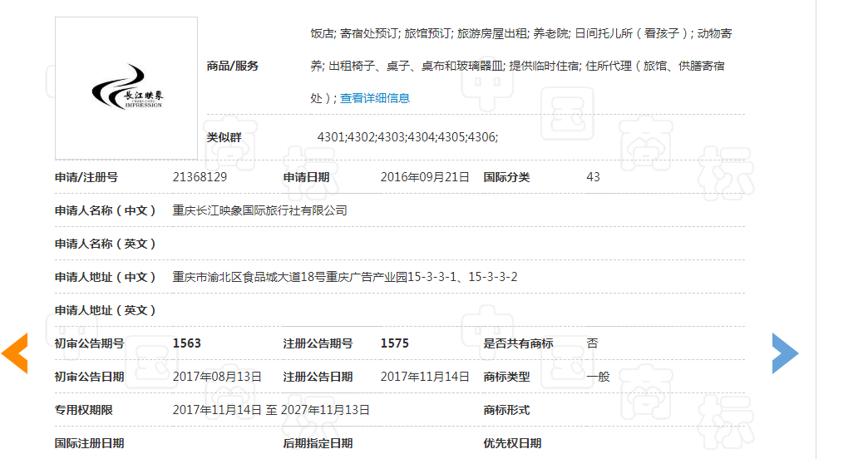Click the 注册公告日期 value 2017年11月14日
Image resolution: width=868 pixels, height=459 pixels.
425,377
